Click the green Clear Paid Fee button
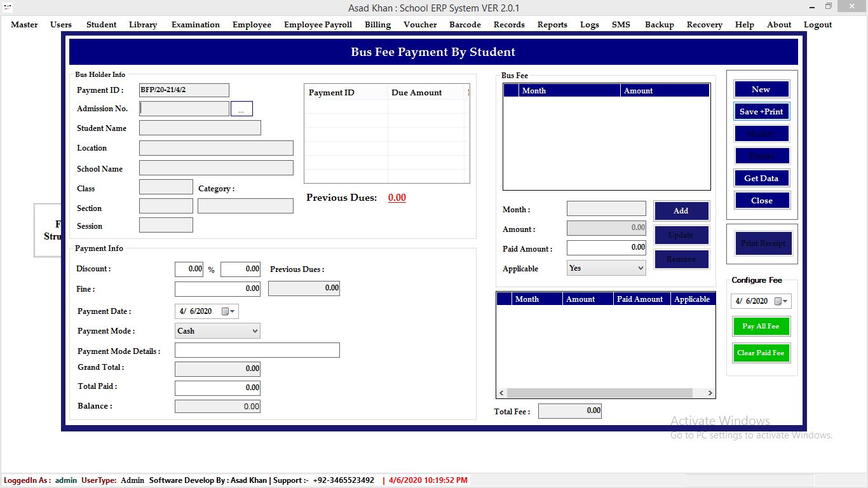Viewport: 868px width, 488px height. pyautogui.click(x=761, y=353)
